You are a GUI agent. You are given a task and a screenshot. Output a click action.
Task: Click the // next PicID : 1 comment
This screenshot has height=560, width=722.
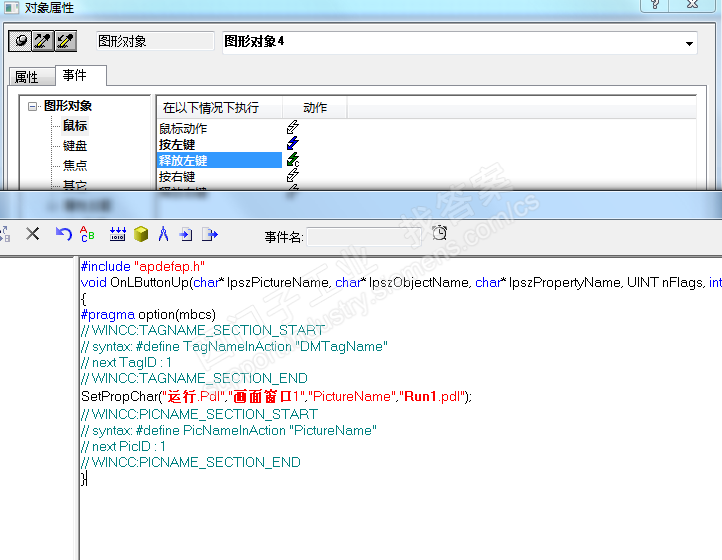coord(123,446)
